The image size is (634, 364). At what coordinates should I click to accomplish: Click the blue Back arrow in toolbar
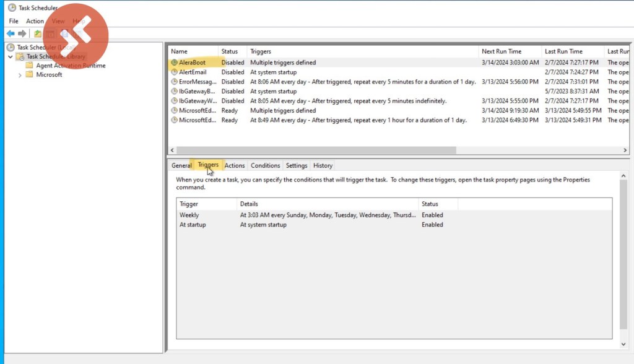pyautogui.click(x=11, y=33)
